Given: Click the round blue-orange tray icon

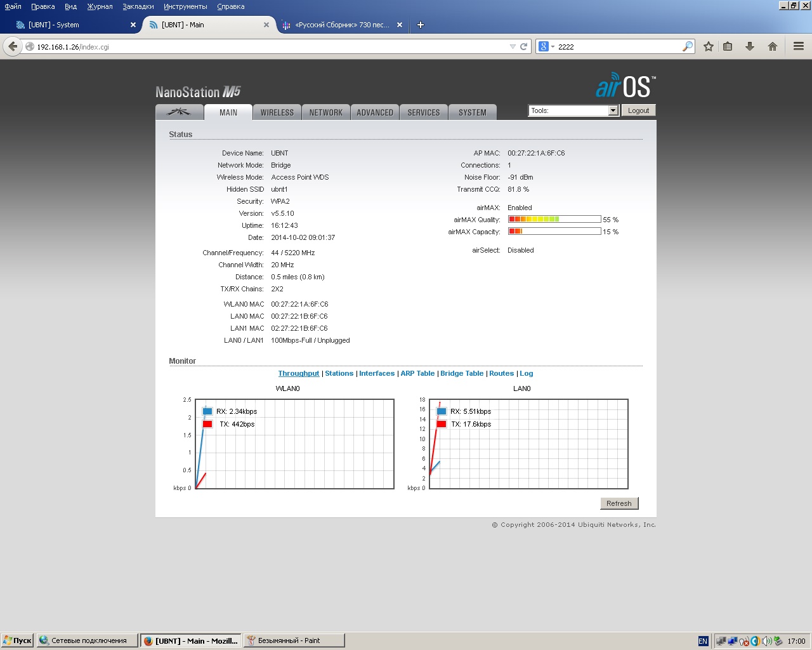Looking at the screenshot, I should click(756, 641).
